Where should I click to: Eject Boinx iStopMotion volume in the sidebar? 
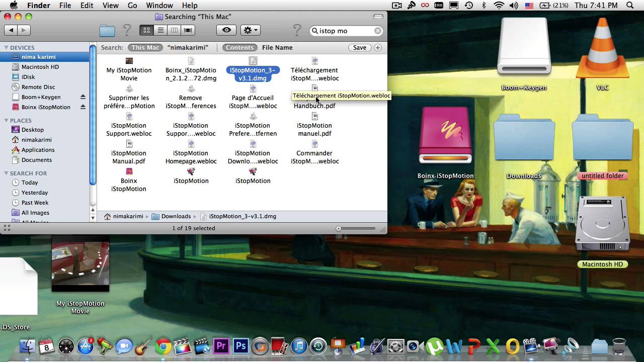(x=83, y=107)
